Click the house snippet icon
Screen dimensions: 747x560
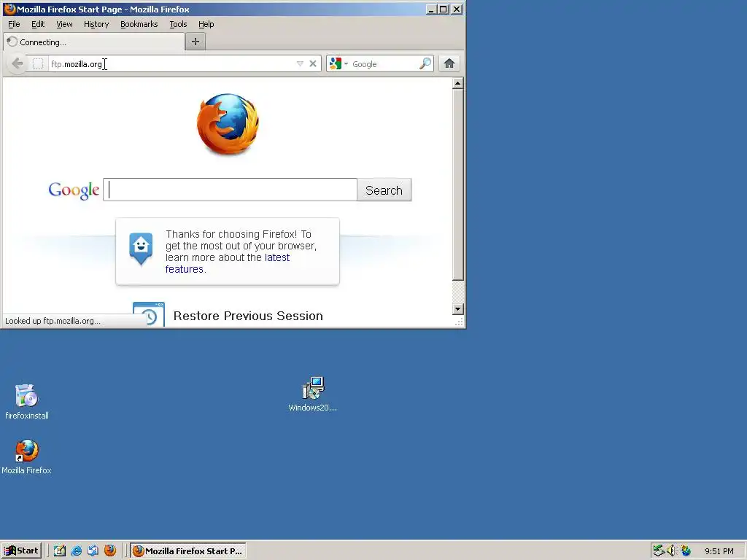[x=141, y=248]
